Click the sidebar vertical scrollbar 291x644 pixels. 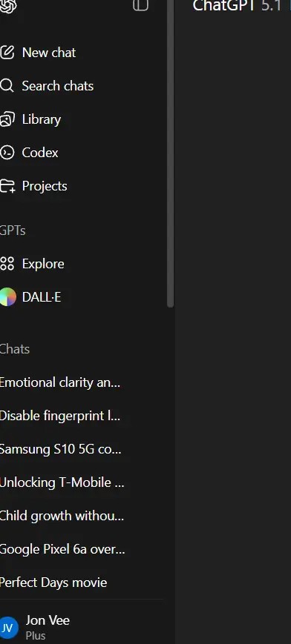(x=171, y=153)
